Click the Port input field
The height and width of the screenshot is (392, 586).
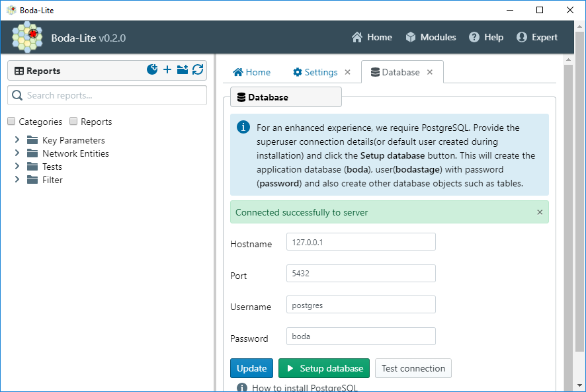(360, 274)
